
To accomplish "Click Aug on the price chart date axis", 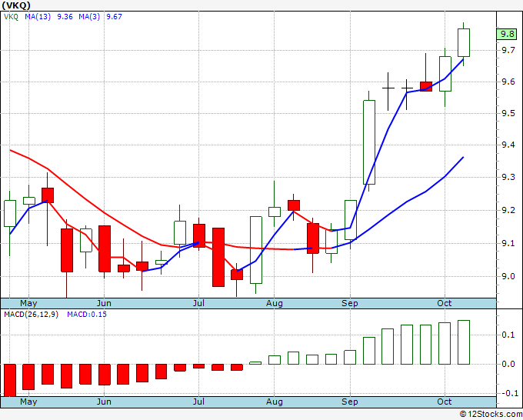I will click(x=274, y=304).
